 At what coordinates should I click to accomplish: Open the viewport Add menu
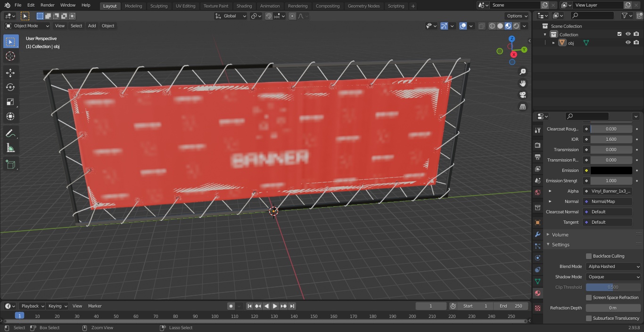click(x=92, y=26)
